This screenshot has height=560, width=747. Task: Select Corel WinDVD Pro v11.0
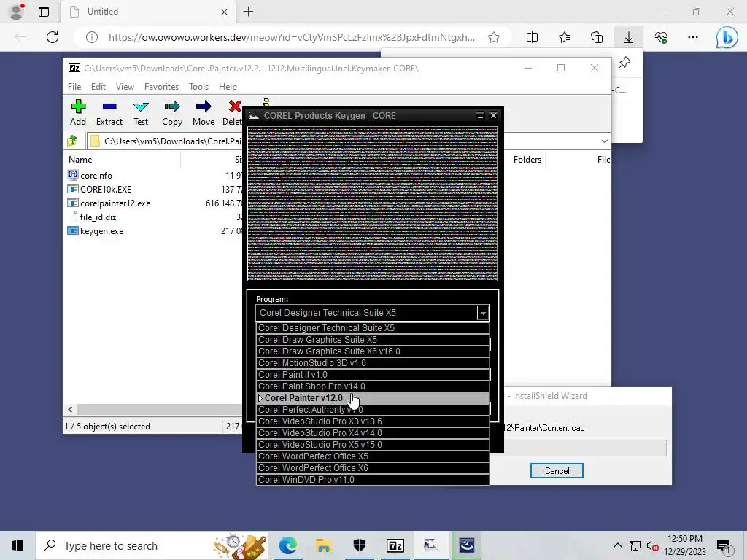coord(373,480)
